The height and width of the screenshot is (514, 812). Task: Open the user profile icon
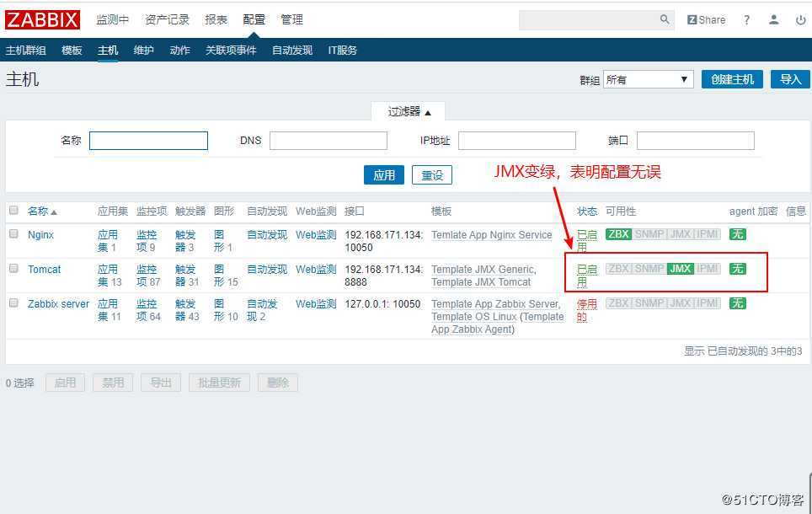click(773, 19)
